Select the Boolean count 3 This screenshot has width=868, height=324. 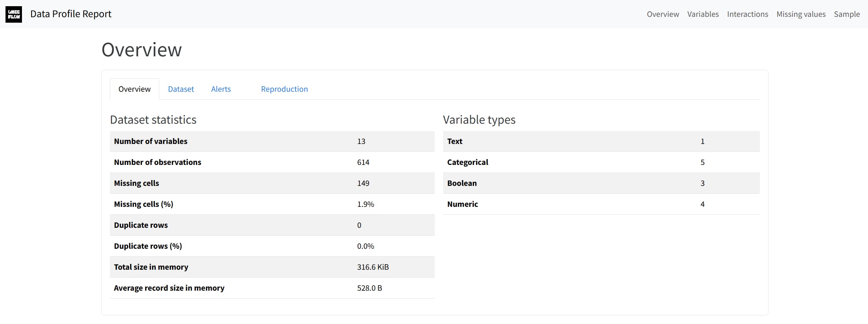703,183
